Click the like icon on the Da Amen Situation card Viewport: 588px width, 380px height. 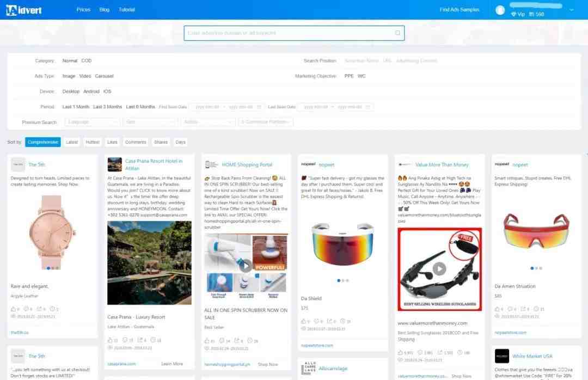coord(497,309)
